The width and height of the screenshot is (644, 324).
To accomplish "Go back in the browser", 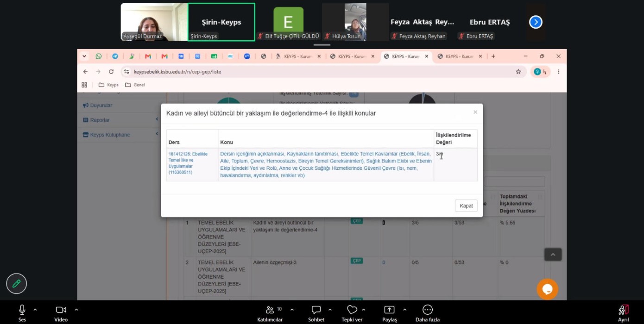I will click(x=85, y=72).
